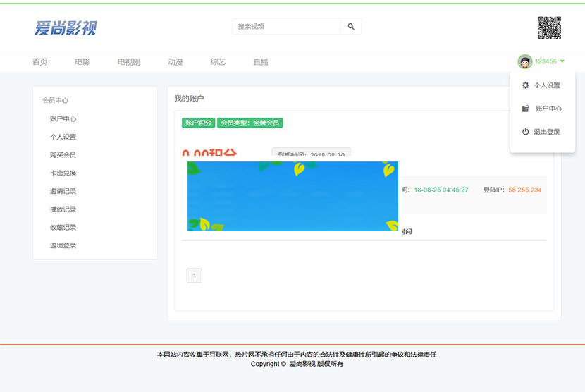
Task: Click the QR code image
Action: tap(550, 28)
